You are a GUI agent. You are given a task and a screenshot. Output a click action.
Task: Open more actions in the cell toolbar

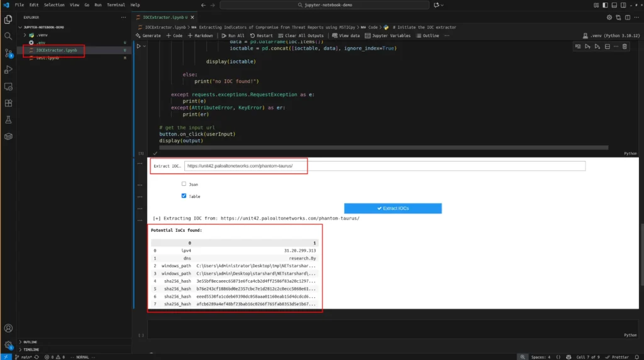(616, 46)
